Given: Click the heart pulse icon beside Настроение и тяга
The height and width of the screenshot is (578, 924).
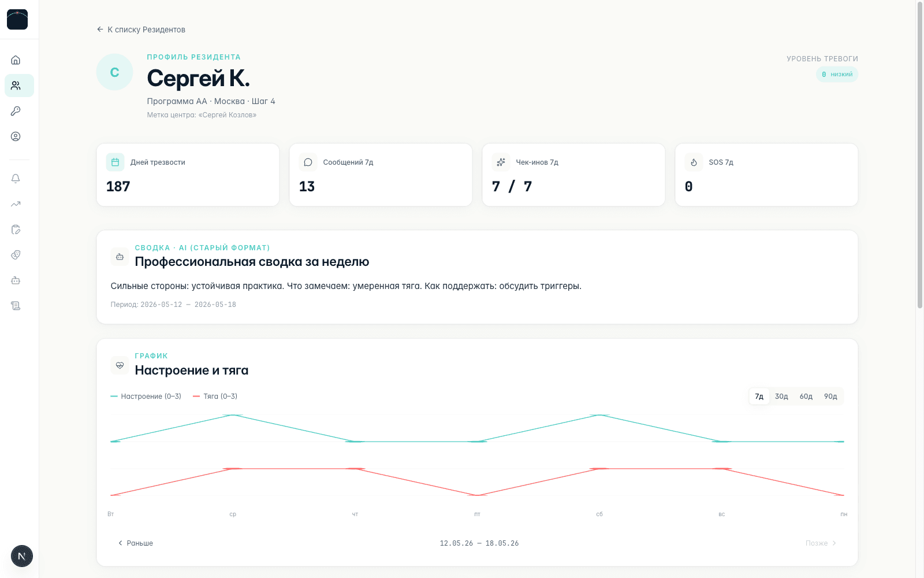Looking at the screenshot, I should click(x=120, y=365).
